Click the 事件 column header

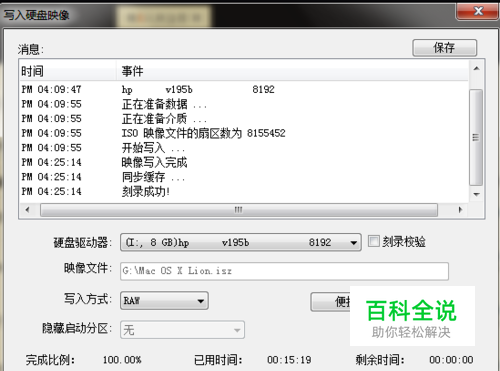292,71
